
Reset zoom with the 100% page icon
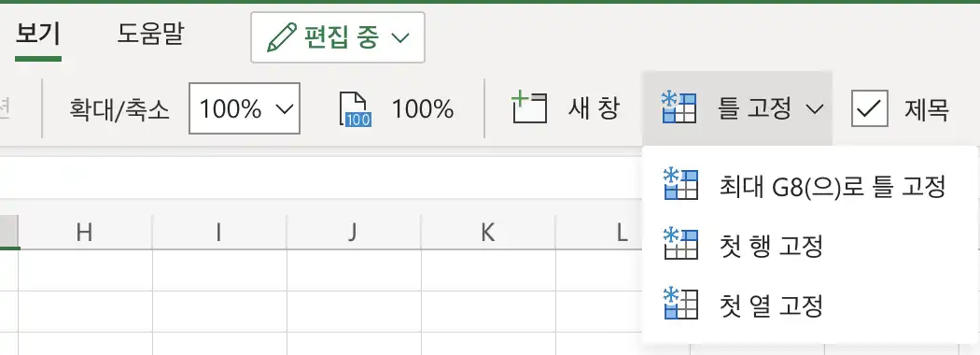point(356,109)
